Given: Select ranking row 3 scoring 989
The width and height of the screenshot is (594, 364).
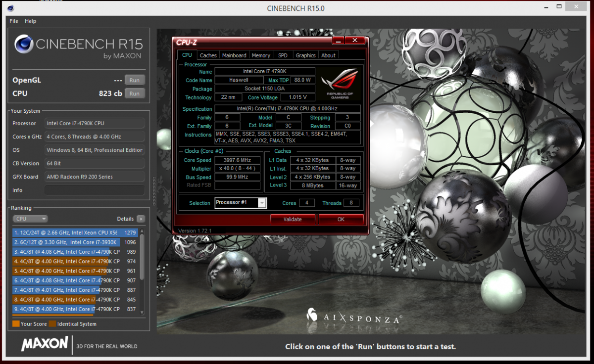Looking at the screenshot, I should (75, 252).
